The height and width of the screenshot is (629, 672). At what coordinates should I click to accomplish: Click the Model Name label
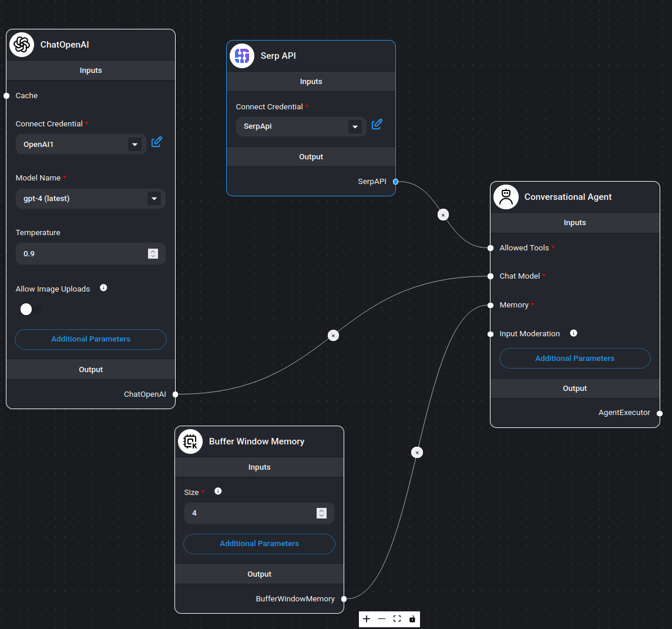38,178
